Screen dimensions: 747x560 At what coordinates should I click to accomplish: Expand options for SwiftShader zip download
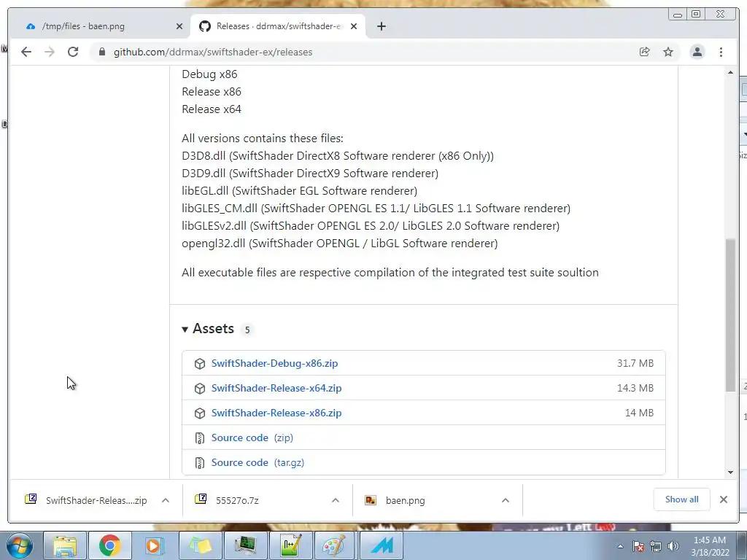(x=166, y=500)
